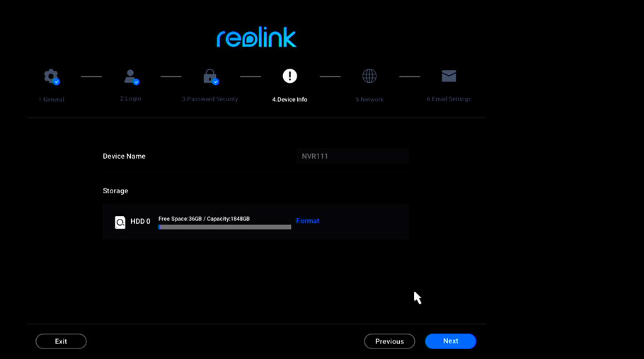Select the Login user step icon

coord(130,76)
